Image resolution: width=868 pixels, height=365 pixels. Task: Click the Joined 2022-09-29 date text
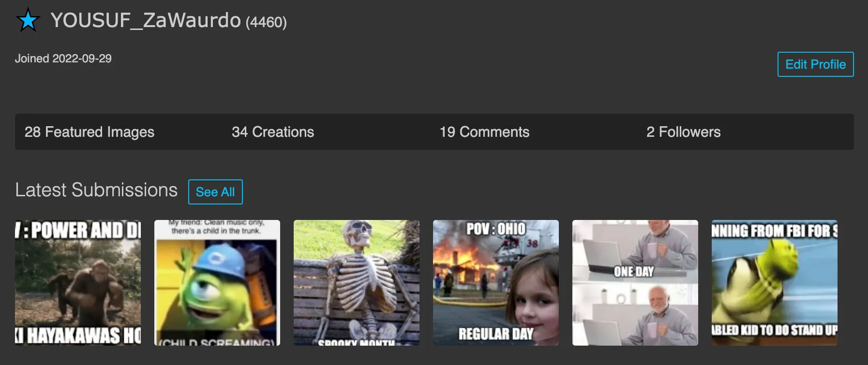click(63, 58)
